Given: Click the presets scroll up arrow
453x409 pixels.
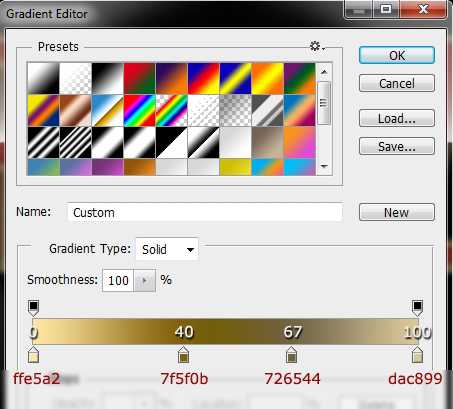Looking at the screenshot, I should [324, 72].
